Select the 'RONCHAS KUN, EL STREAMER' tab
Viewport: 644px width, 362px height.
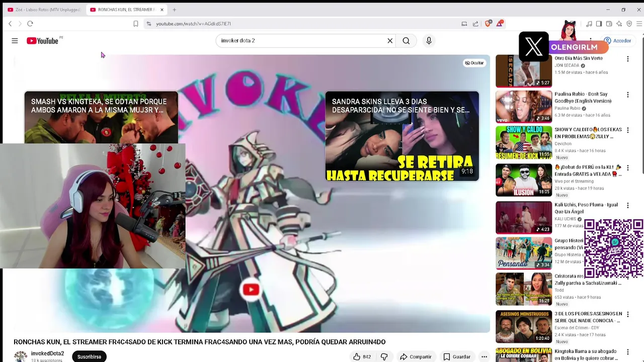click(x=123, y=10)
